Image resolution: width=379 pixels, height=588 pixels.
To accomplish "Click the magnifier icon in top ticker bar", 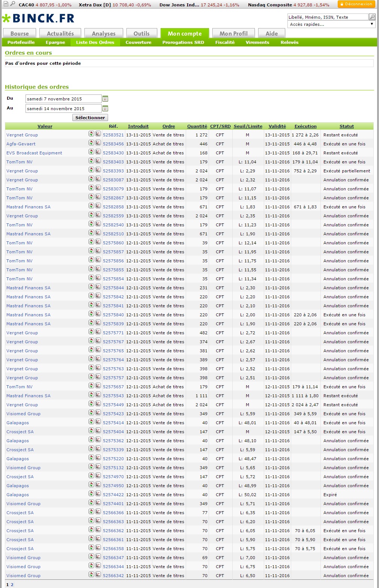I will pyautogui.click(x=13, y=4).
